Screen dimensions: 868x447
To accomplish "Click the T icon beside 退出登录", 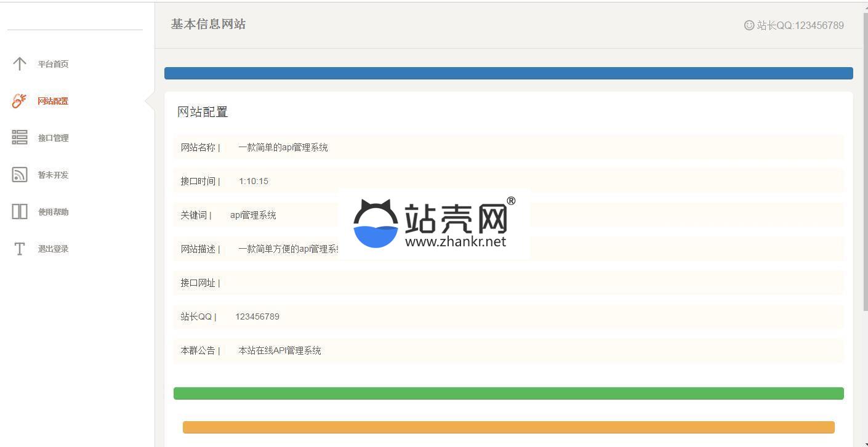I will [x=20, y=249].
